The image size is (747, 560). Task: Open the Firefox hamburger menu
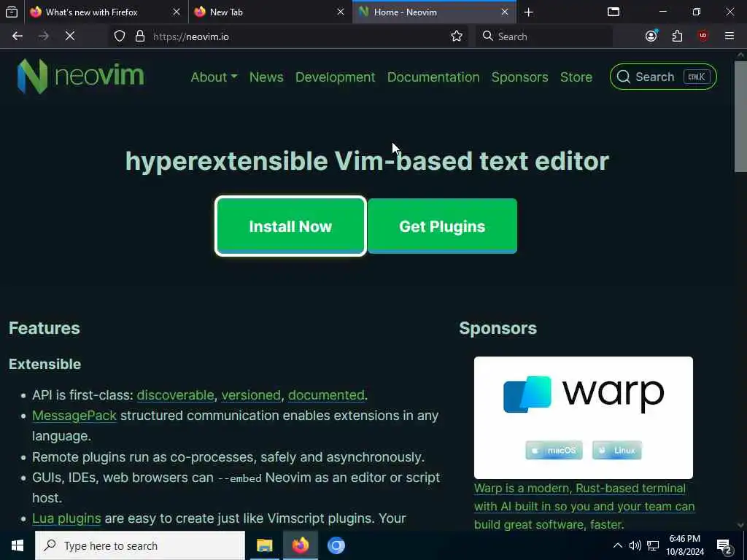point(729,36)
